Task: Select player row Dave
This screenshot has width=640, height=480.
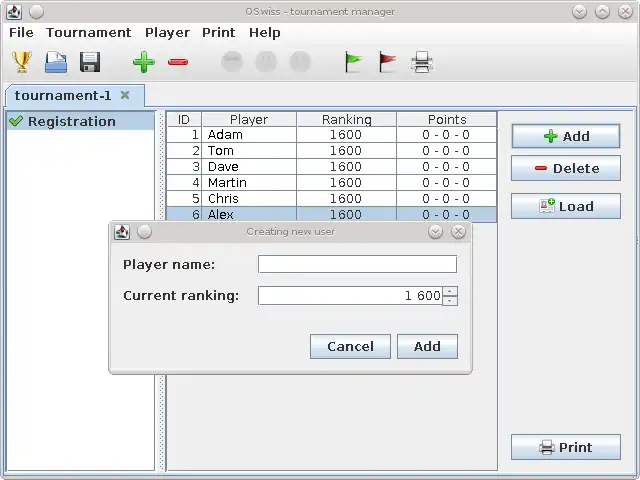Action: pos(331,167)
